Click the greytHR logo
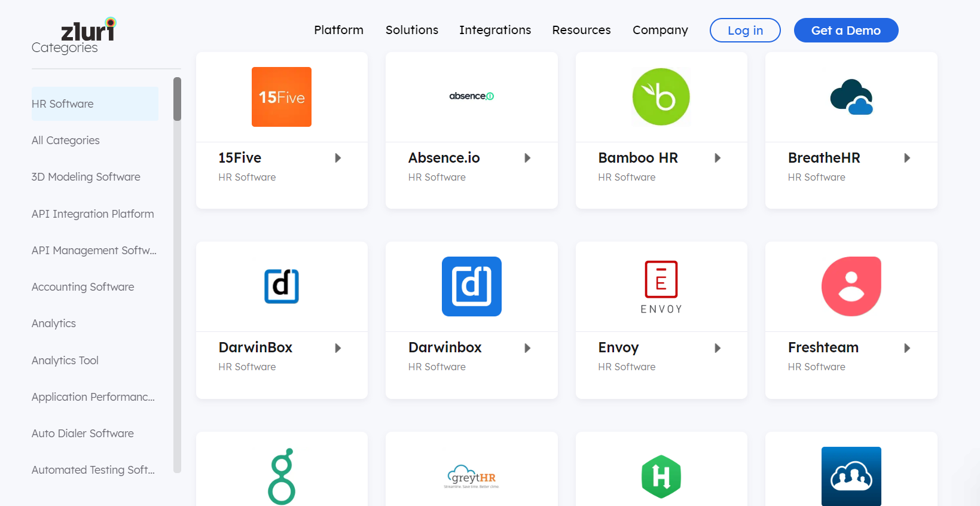The height and width of the screenshot is (506, 980). coord(472,477)
